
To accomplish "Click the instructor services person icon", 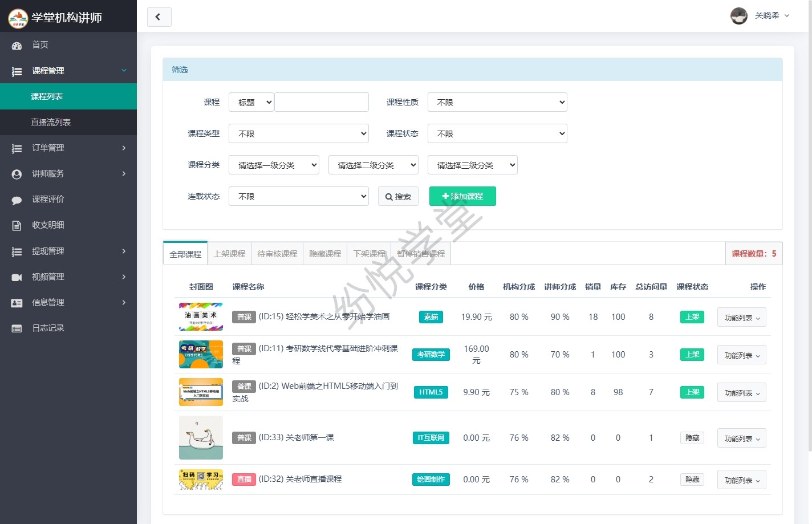I will coord(17,174).
